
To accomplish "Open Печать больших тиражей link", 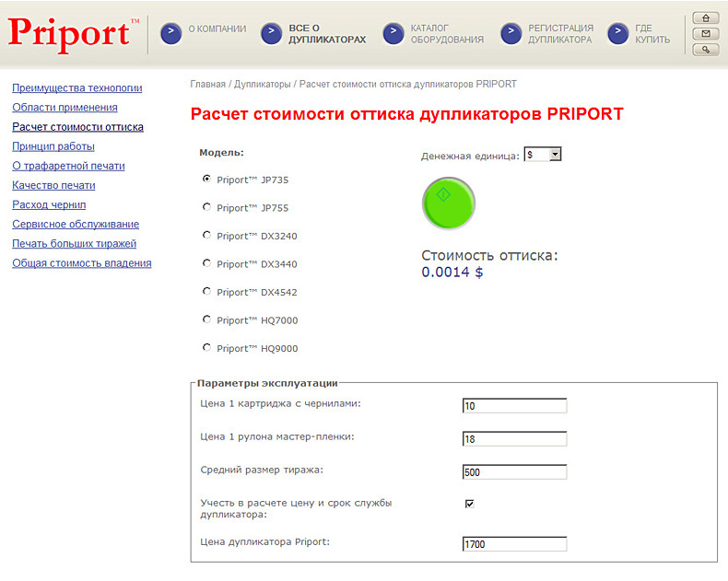I will [75, 244].
